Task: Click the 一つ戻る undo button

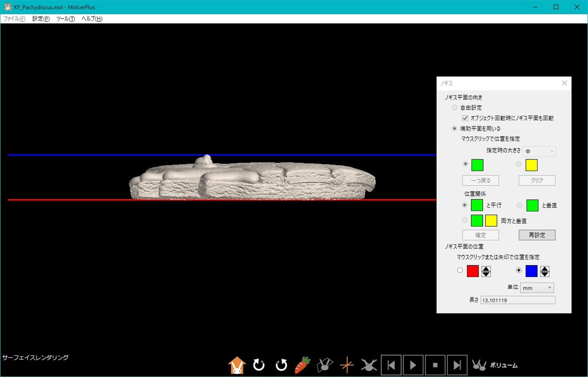Action: coord(481,180)
